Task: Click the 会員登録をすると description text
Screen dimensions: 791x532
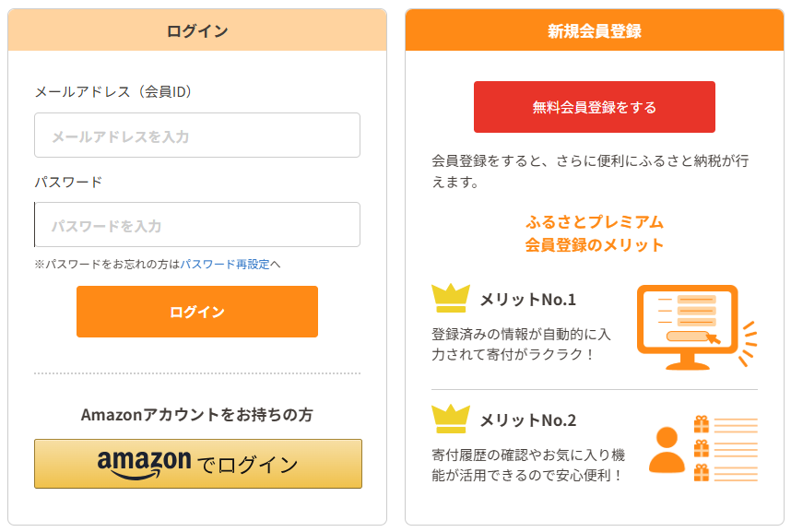Action: point(590,171)
